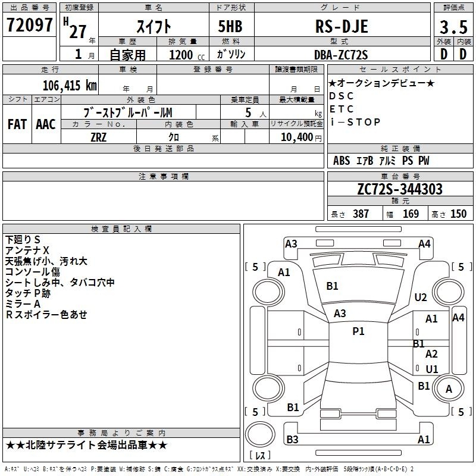Select the 北陸サテライト会場出品車 notice
Viewport: 476px width, 476px height.
[x=86, y=445]
